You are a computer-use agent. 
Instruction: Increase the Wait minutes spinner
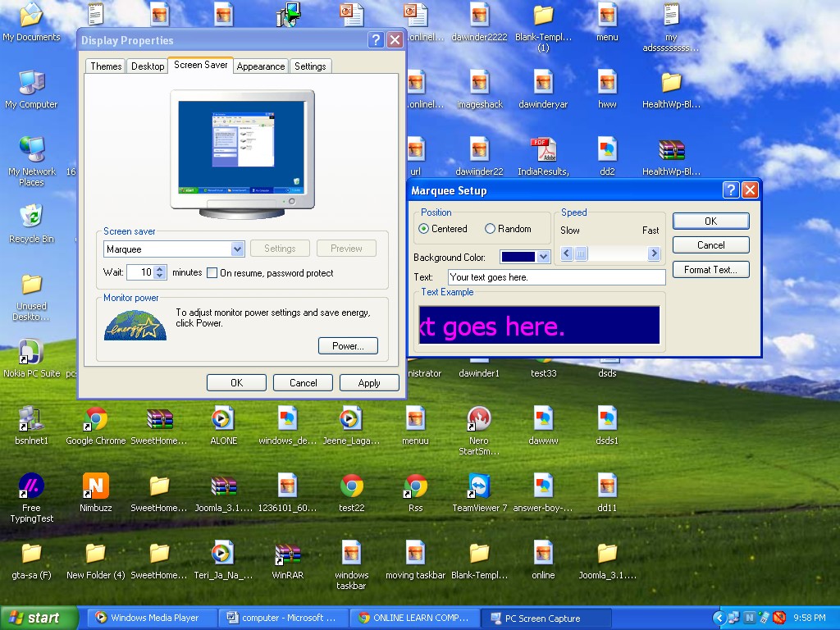160,269
